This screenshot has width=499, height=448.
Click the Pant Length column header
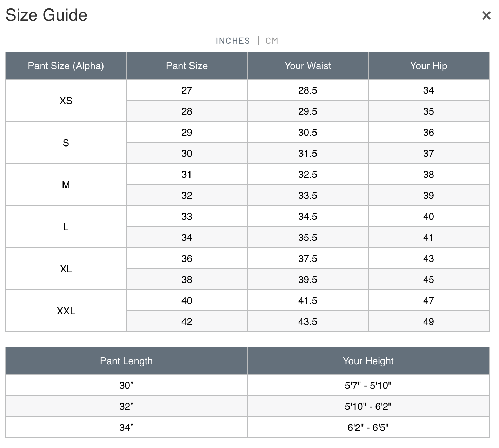pyautogui.click(x=126, y=361)
